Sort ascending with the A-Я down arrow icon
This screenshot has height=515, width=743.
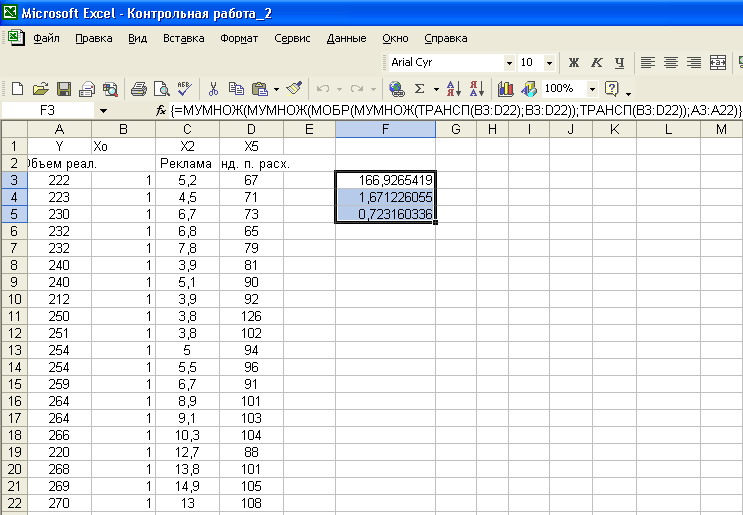coord(453,89)
